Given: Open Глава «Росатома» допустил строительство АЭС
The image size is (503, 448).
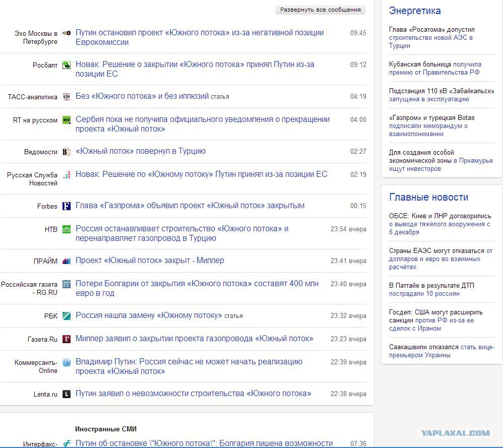Looking at the screenshot, I should pos(432,37).
